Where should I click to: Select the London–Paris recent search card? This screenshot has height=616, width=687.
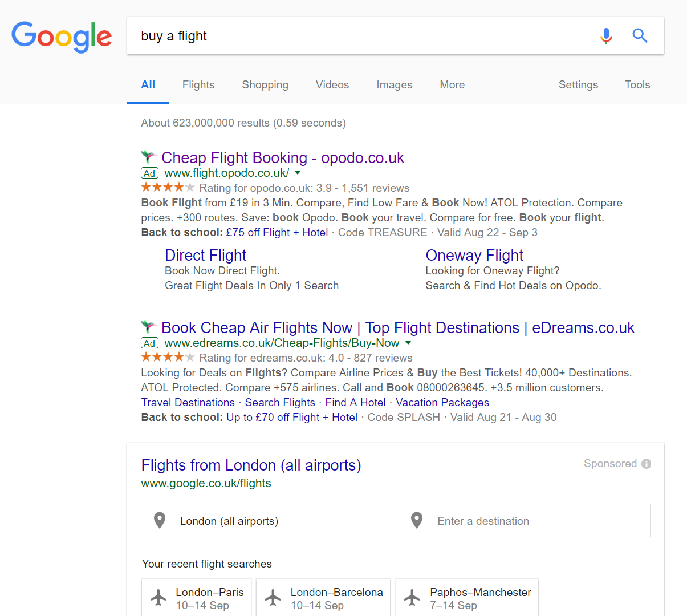(x=196, y=597)
